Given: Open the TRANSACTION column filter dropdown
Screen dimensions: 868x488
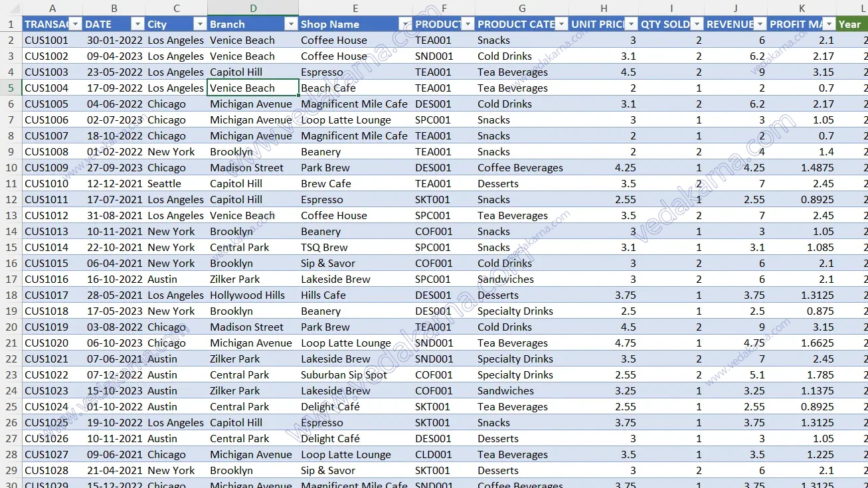Looking at the screenshot, I should [x=75, y=24].
